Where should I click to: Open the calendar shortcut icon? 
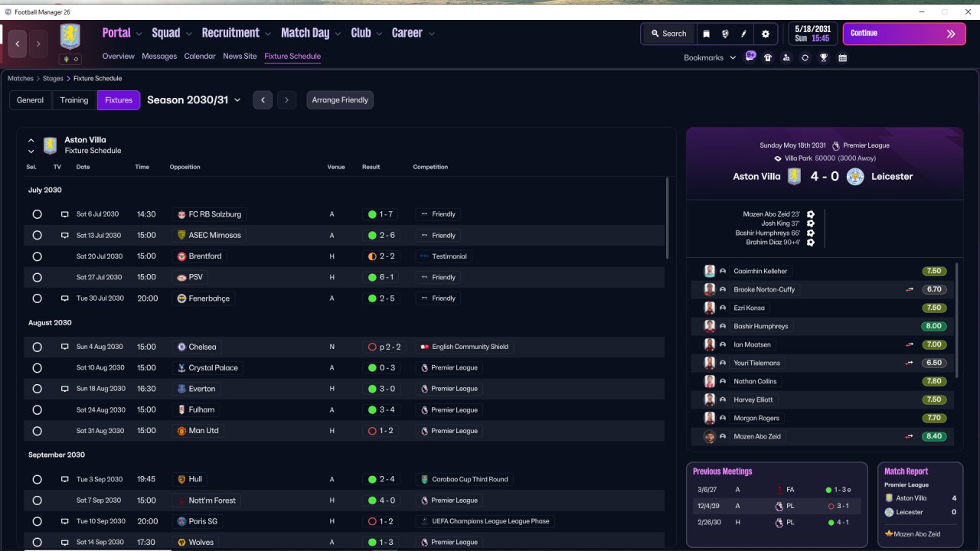(x=842, y=57)
